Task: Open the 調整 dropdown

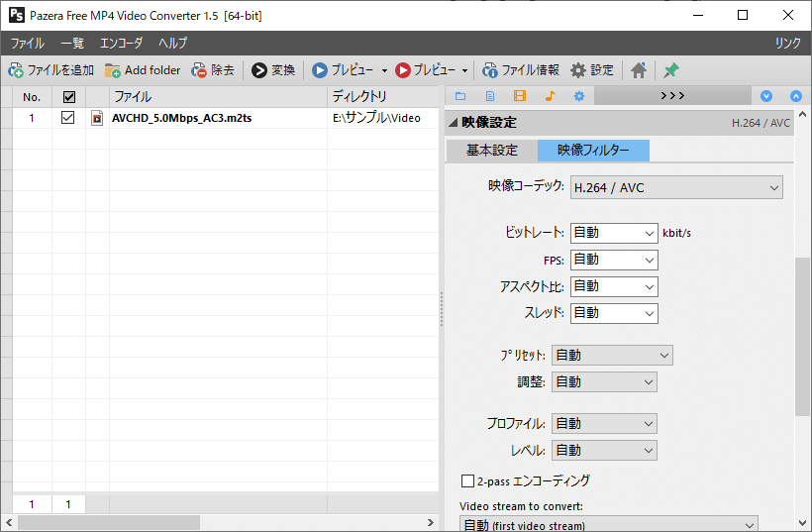Action: point(604,382)
